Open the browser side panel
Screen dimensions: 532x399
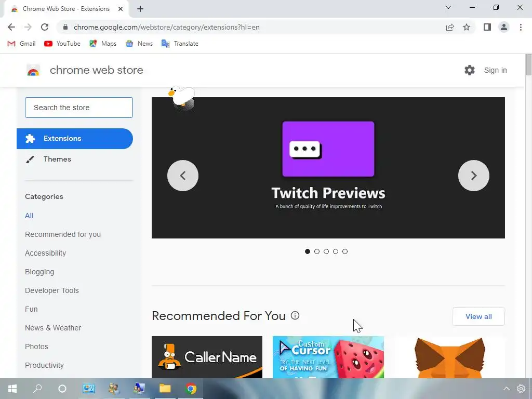487,27
